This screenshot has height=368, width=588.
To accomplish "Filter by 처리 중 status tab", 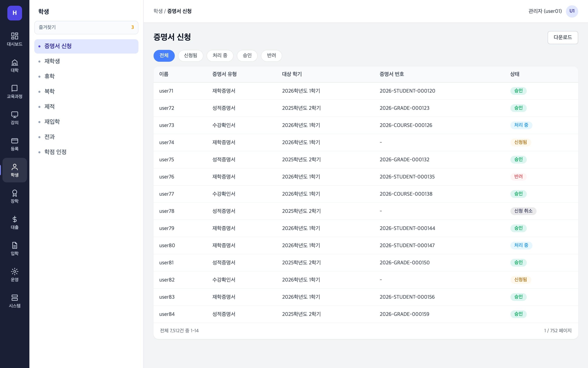I will click(220, 55).
